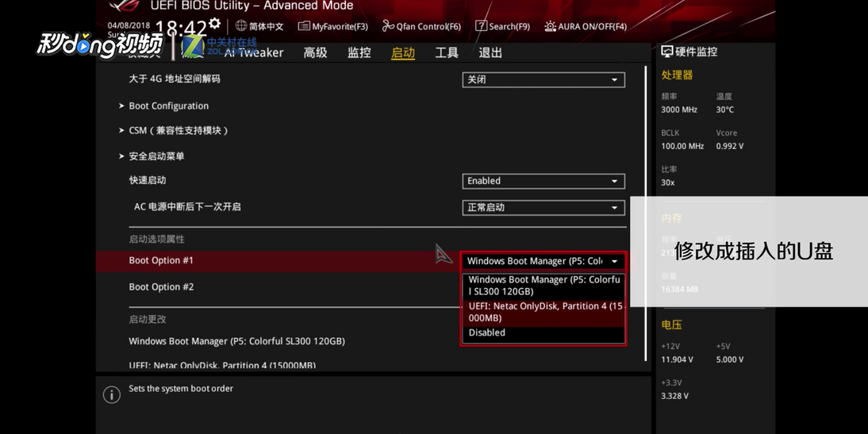Click the vertical scrollbar of settings list
868x434 pixels.
[x=646, y=213]
